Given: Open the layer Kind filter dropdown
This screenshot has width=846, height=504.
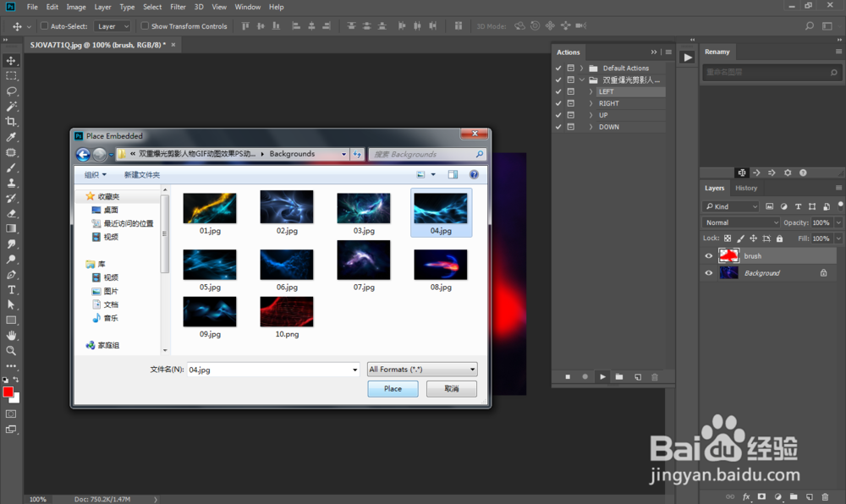Looking at the screenshot, I should [x=731, y=206].
